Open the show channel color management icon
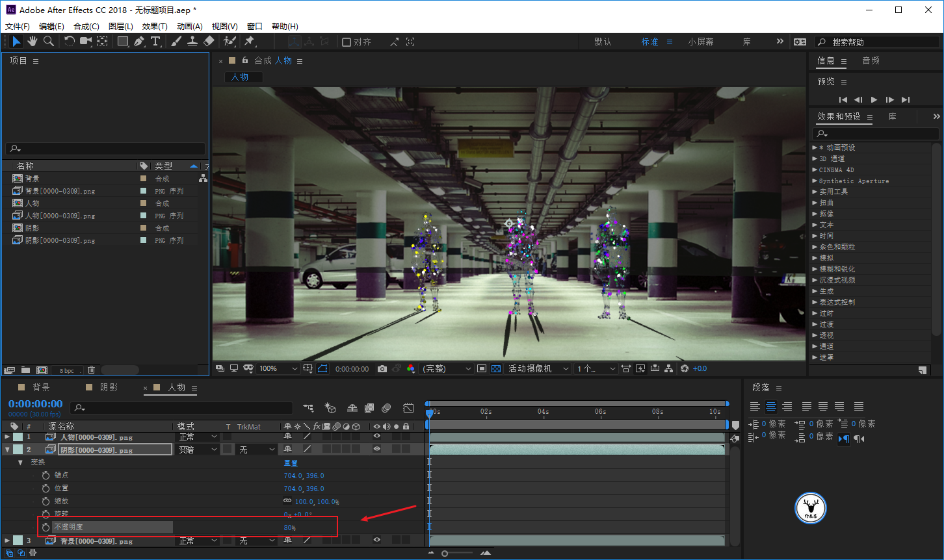The image size is (944, 560). click(x=411, y=369)
